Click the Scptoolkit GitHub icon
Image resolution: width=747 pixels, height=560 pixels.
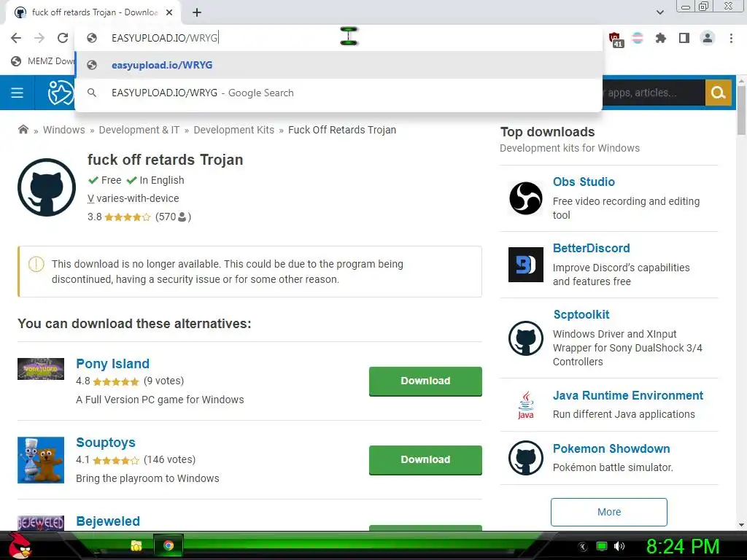tap(525, 338)
